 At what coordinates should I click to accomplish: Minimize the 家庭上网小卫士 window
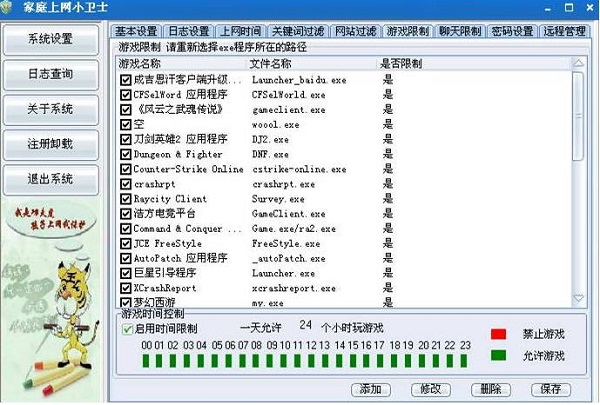click(x=548, y=8)
